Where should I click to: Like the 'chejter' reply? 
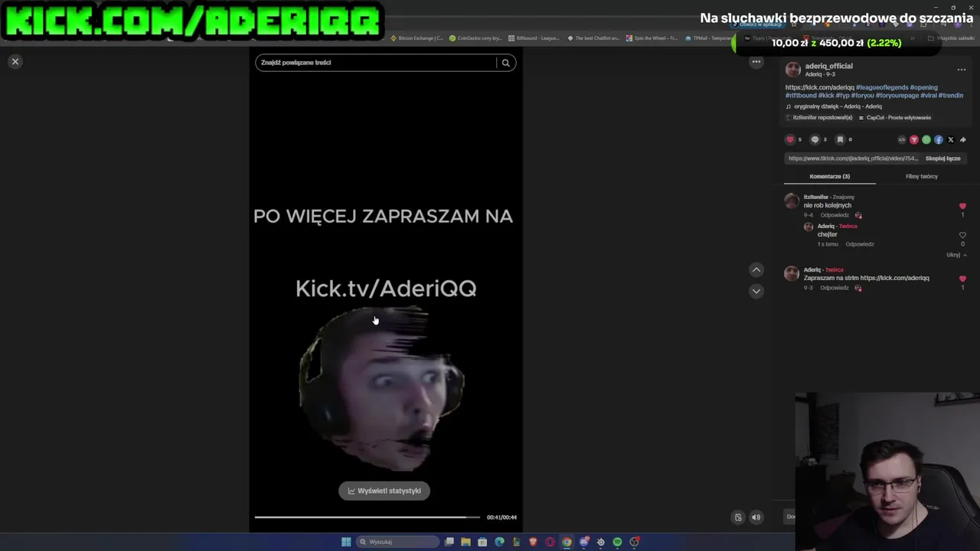[962, 236]
